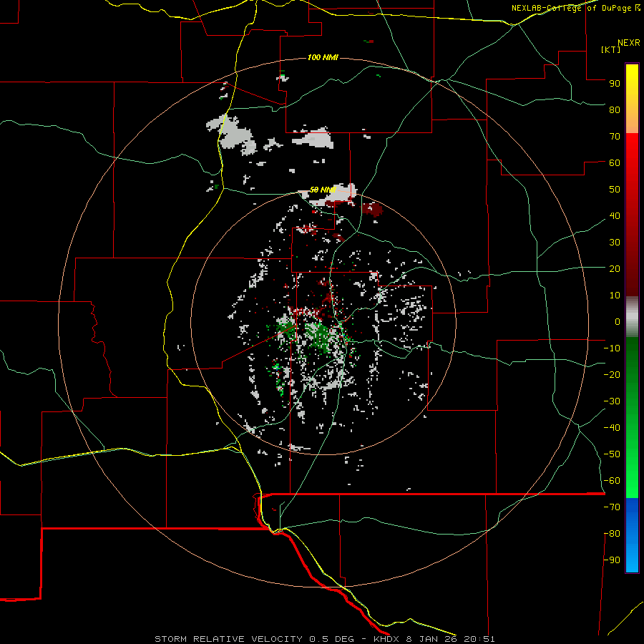Select the 90 value on the velocity scale
Image resolution: width=644 pixels, height=644 pixels.
click(x=615, y=84)
